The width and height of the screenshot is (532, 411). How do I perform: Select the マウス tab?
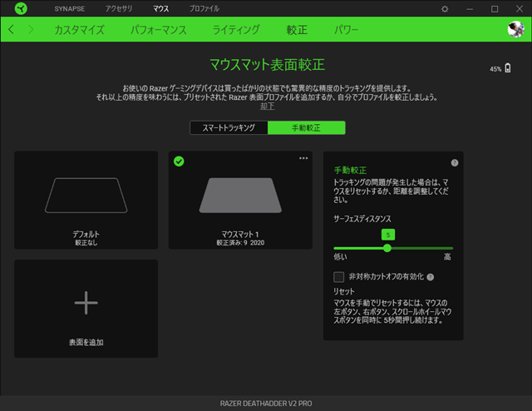click(160, 9)
